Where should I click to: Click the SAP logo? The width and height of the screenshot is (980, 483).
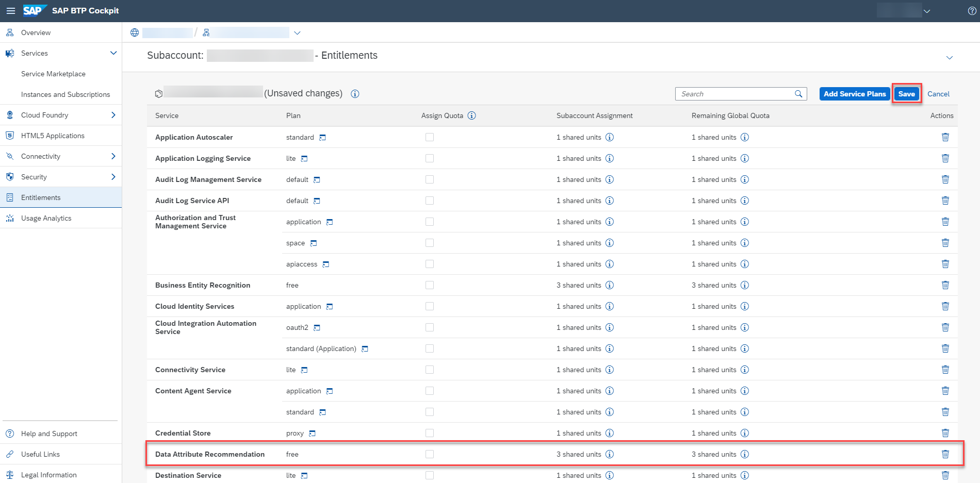[35, 11]
